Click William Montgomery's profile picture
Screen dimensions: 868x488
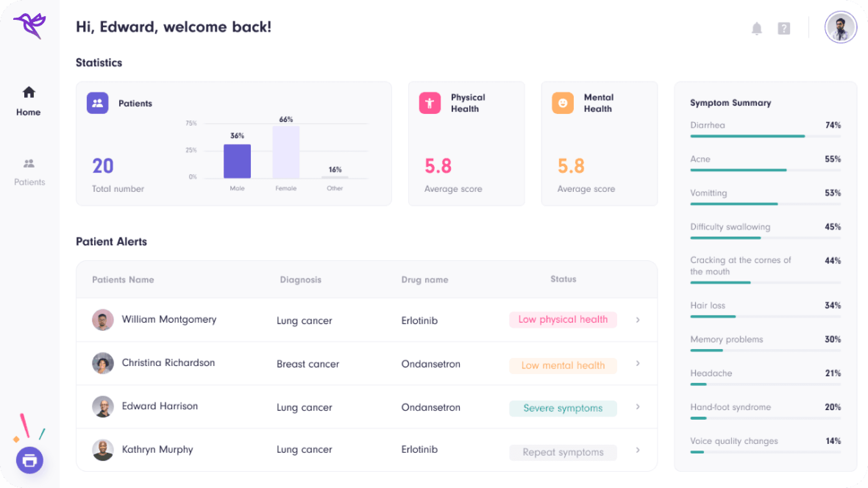pyautogui.click(x=103, y=320)
